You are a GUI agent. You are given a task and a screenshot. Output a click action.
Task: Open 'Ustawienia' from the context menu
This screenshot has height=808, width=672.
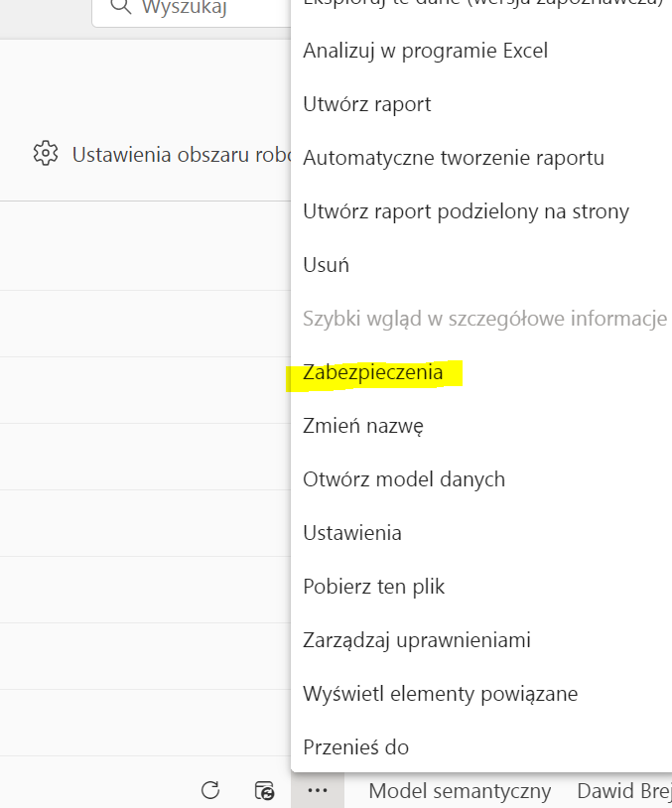tap(351, 533)
